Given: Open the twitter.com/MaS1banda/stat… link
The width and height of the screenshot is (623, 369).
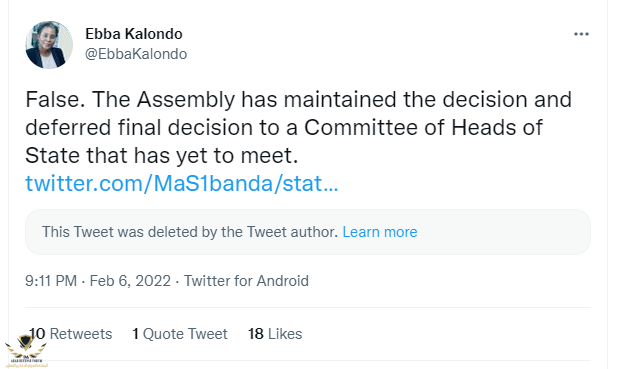Looking at the screenshot, I should pos(182,183).
